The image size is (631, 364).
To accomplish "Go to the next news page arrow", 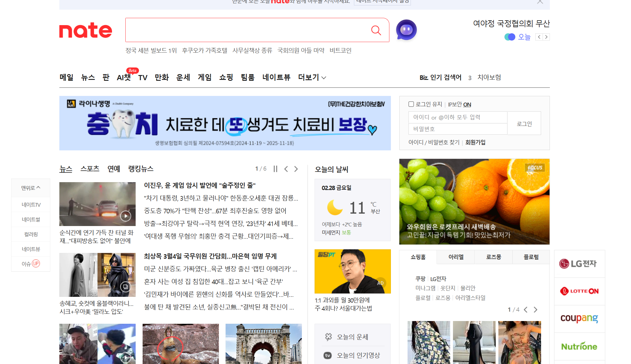I will coord(296,169).
